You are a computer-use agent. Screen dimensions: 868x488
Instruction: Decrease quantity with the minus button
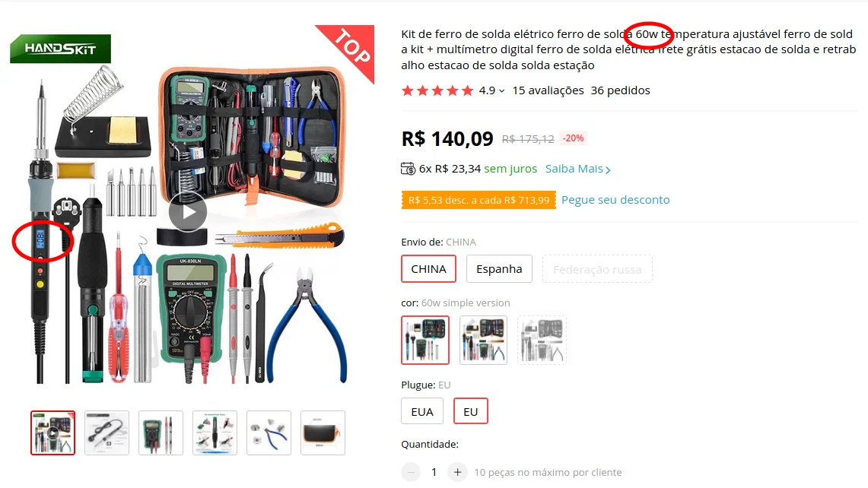click(x=411, y=472)
